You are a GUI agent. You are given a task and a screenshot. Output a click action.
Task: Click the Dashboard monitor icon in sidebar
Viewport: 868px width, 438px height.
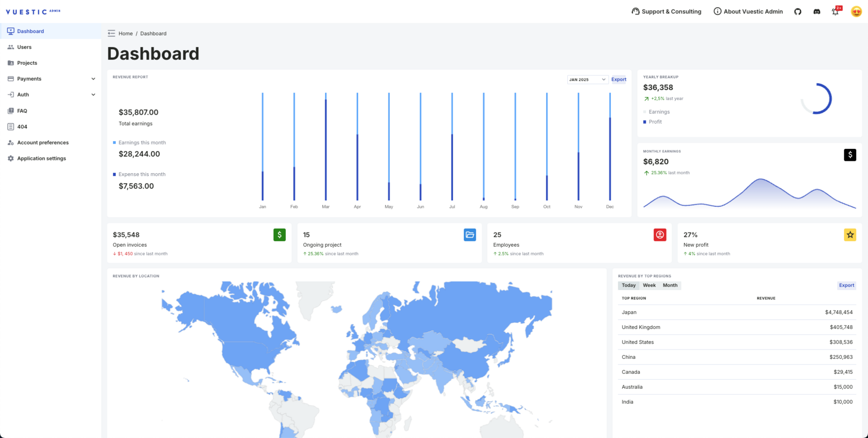click(x=10, y=31)
